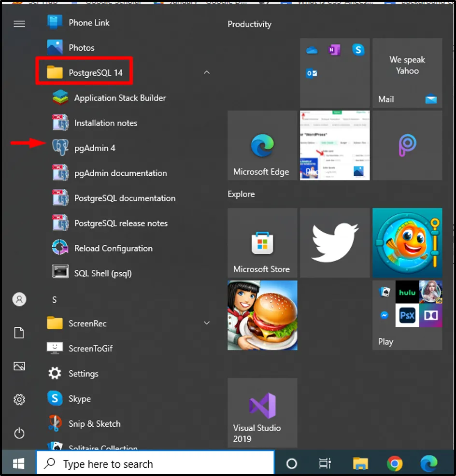The width and height of the screenshot is (456, 476).
Task: Open the Installation notes entry
Action: click(x=105, y=123)
